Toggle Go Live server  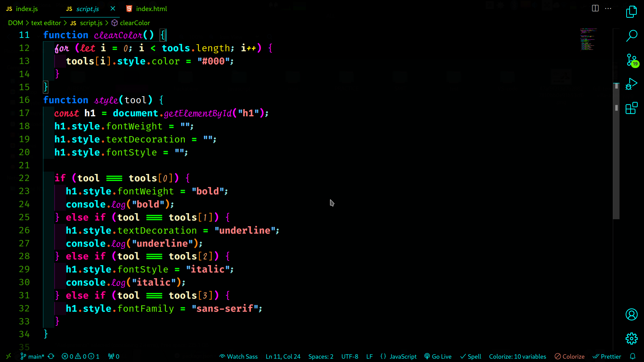(x=438, y=356)
